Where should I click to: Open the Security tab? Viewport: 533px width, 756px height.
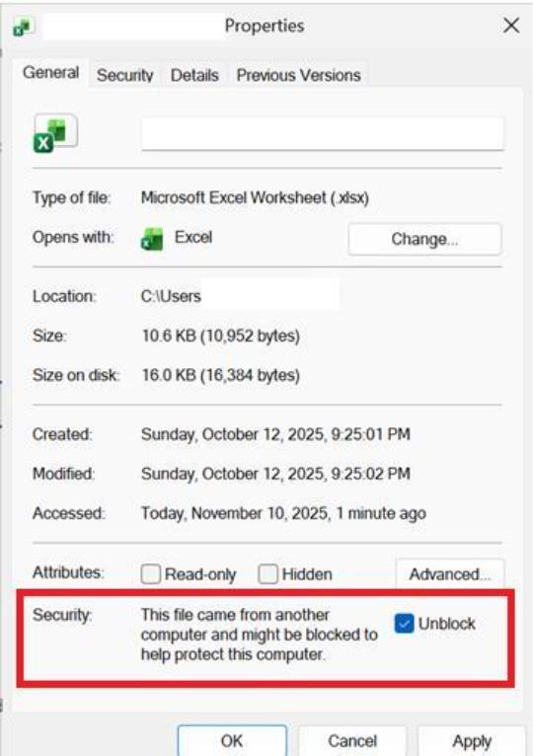[125, 75]
